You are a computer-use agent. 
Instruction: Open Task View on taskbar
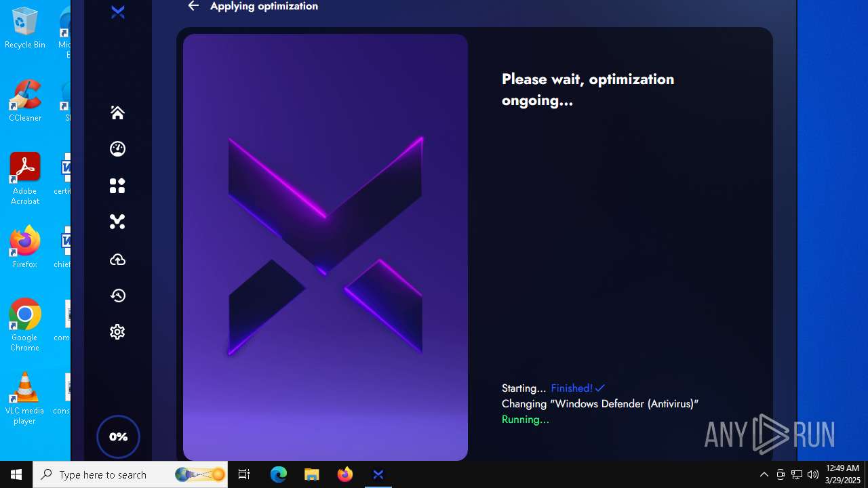[244, 474]
